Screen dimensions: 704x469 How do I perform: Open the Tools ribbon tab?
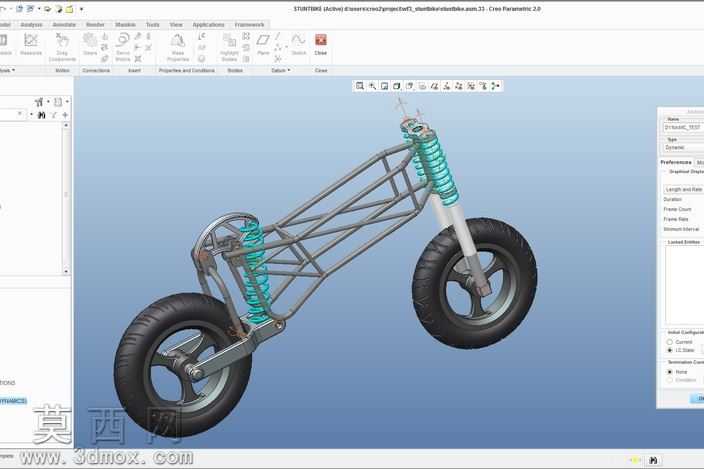153,25
